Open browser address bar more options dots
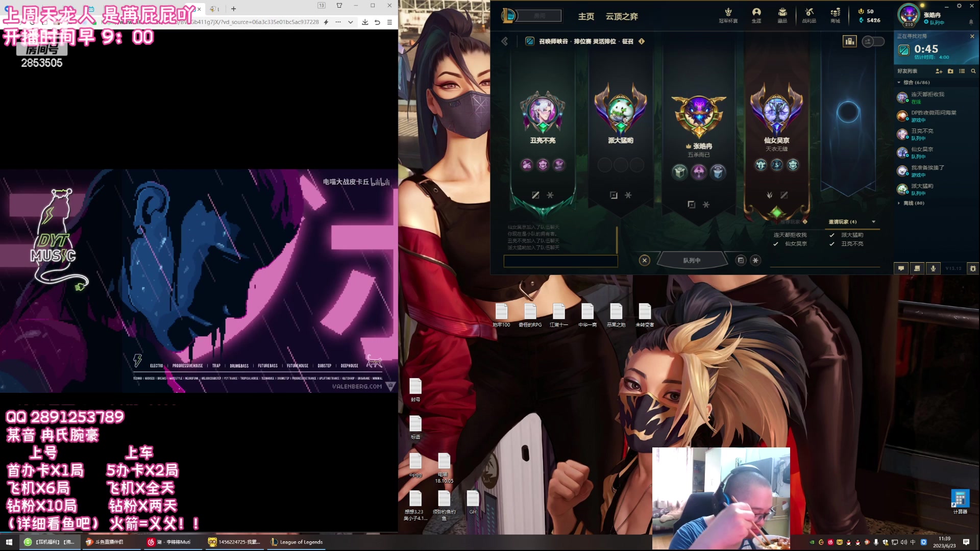This screenshot has height=551, width=980. click(x=338, y=22)
